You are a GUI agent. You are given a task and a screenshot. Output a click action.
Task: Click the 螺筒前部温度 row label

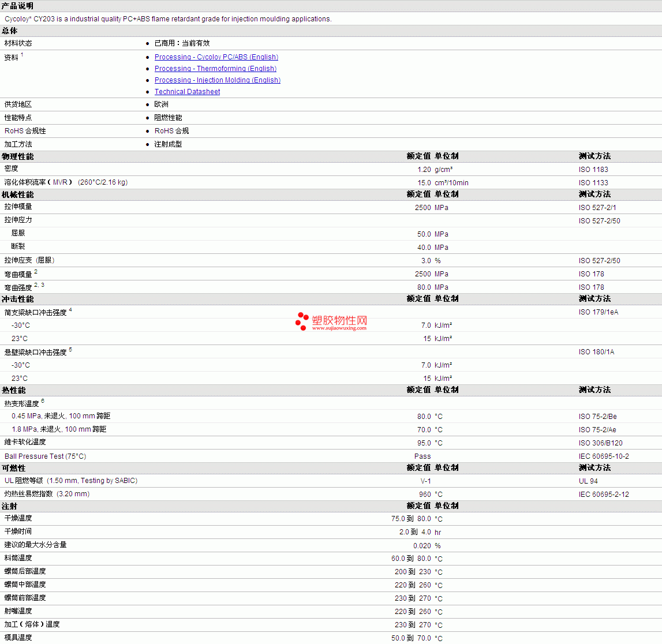coord(25,598)
